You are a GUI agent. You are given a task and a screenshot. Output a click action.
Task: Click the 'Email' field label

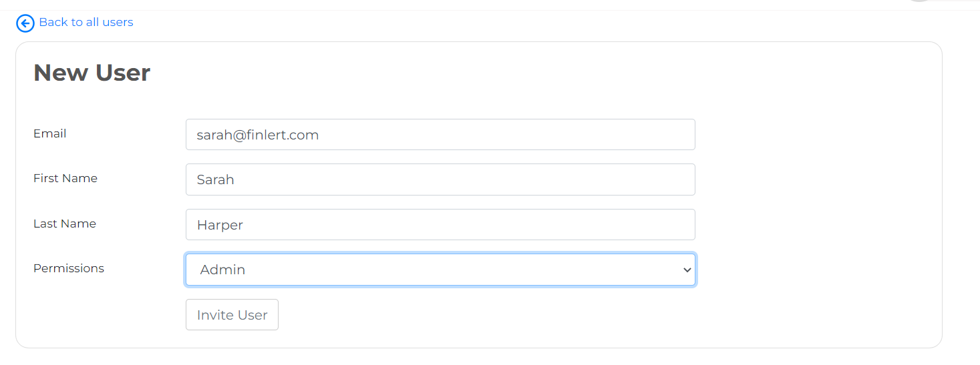(49, 133)
